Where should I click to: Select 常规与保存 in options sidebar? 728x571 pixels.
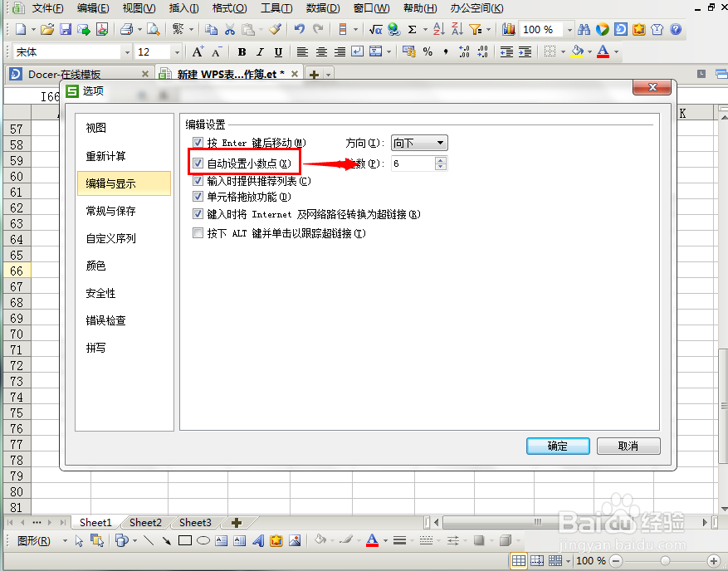[111, 211]
